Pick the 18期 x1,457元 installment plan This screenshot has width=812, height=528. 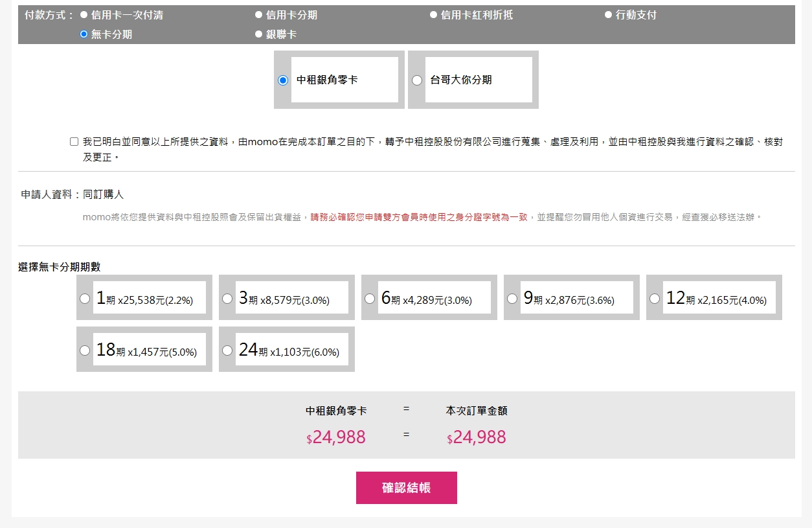[85, 350]
